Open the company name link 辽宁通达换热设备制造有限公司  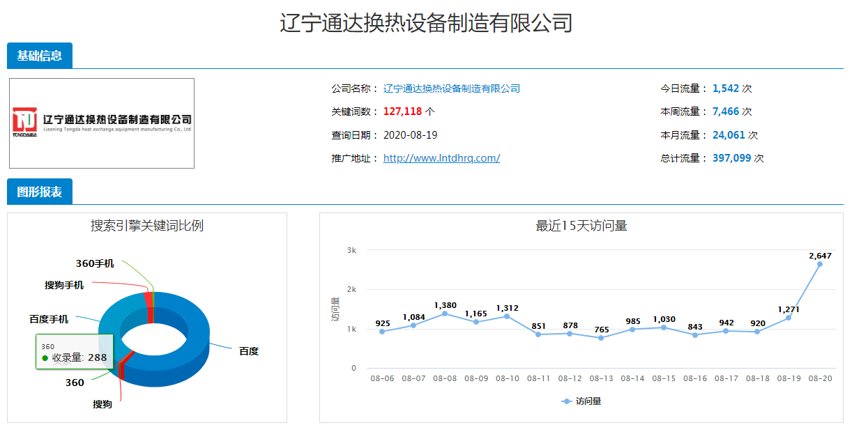(x=452, y=88)
